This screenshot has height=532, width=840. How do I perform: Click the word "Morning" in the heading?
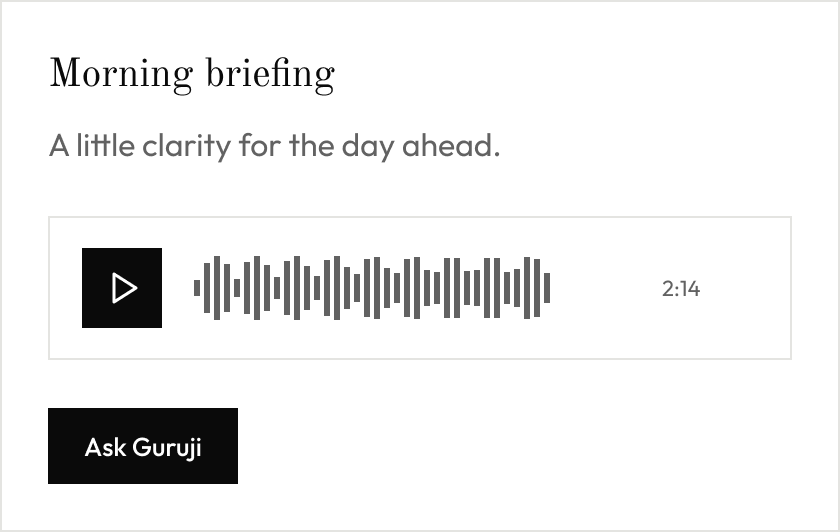tap(121, 74)
